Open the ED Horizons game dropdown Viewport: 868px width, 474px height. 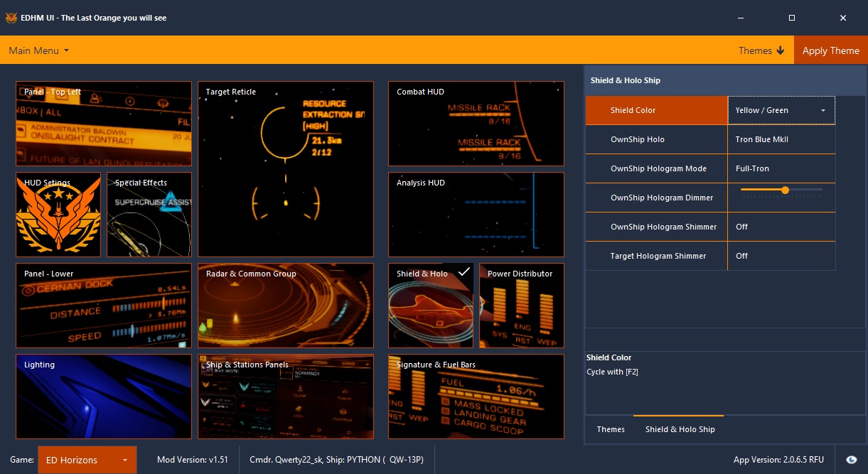point(87,460)
